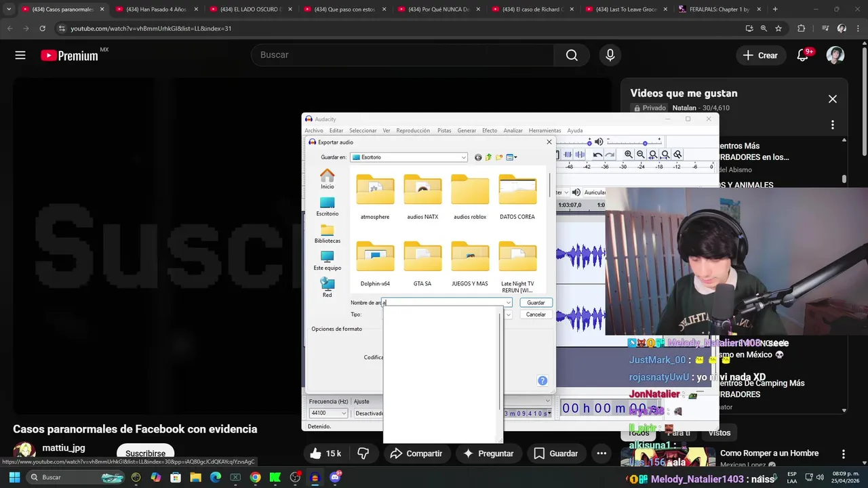Select Red in Export dialog places bar

(x=328, y=288)
